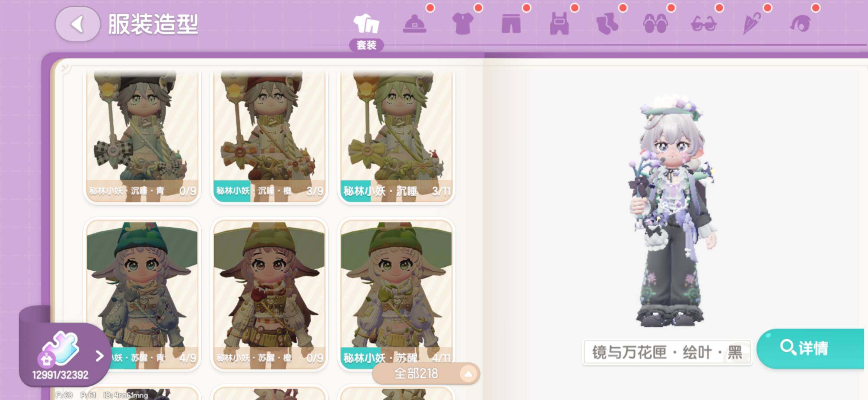Select outfit 秘林小妖·苏醒·橙

tap(269, 294)
